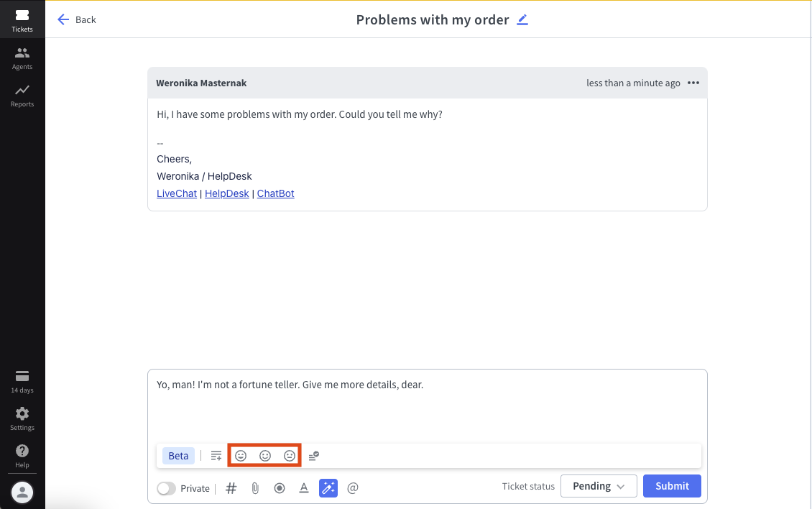Image resolution: width=812 pixels, height=509 pixels.
Task: Go back using the Back arrow
Action: pyautogui.click(x=77, y=19)
